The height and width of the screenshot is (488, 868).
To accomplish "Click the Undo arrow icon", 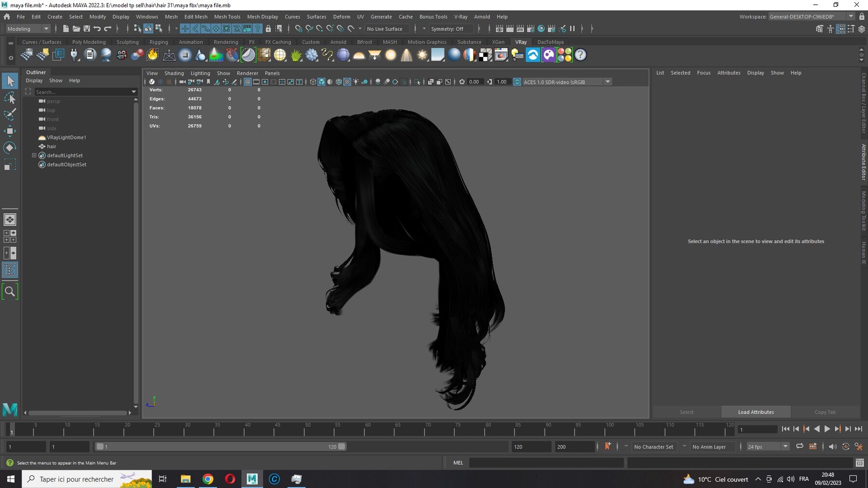I will 97,29.
